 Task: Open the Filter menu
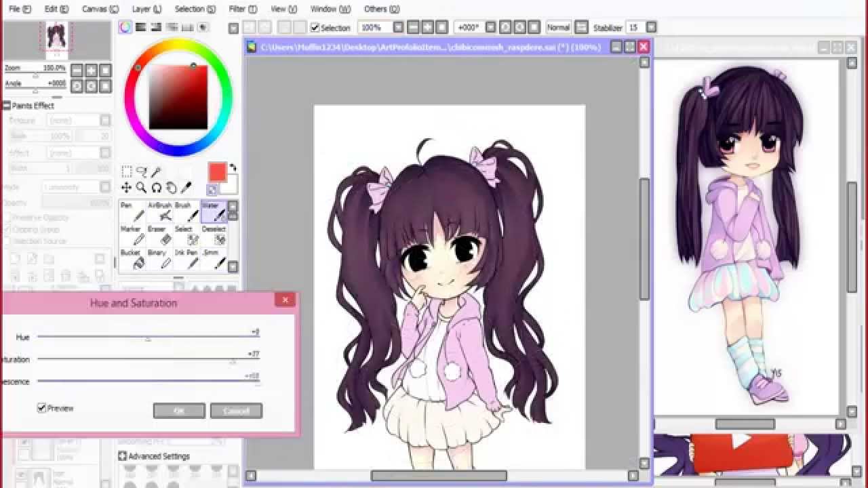coord(243,9)
